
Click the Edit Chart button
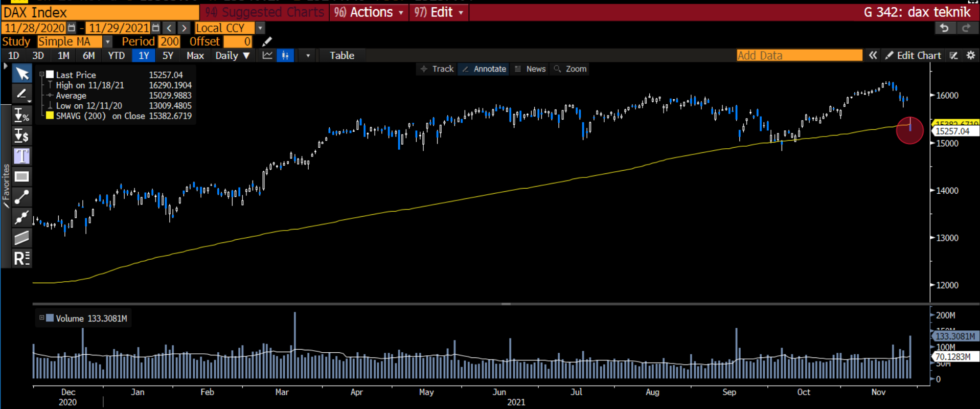[x=913, y=55]
